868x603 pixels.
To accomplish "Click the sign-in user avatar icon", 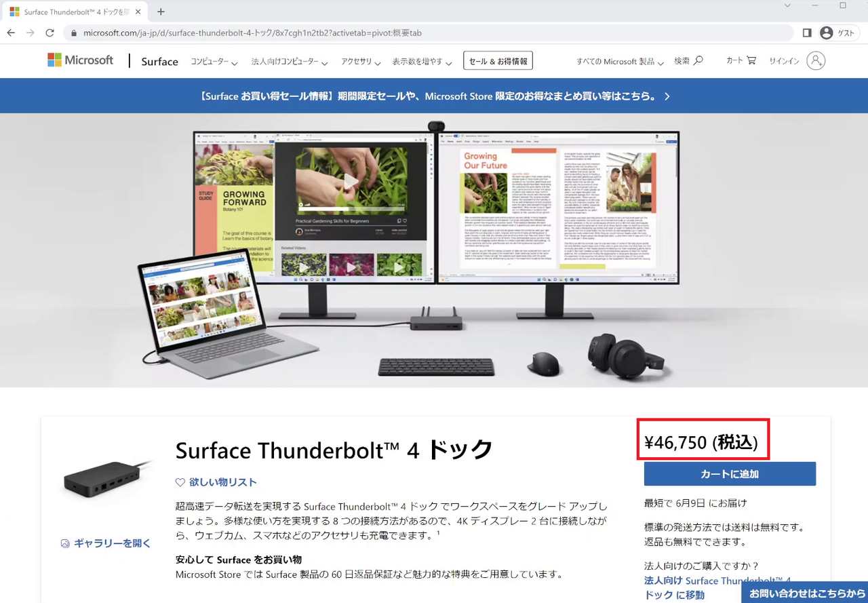I will tap(816, 61).
